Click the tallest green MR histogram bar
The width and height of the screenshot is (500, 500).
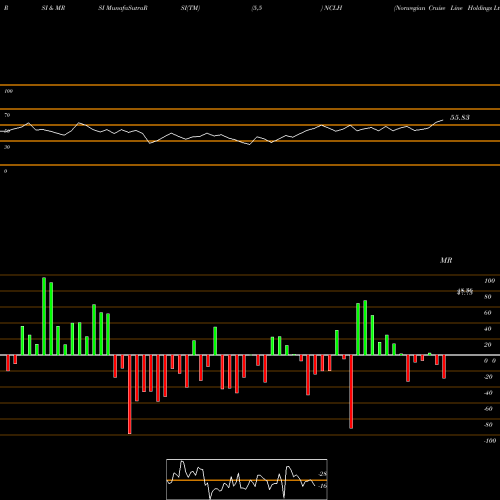44,316
